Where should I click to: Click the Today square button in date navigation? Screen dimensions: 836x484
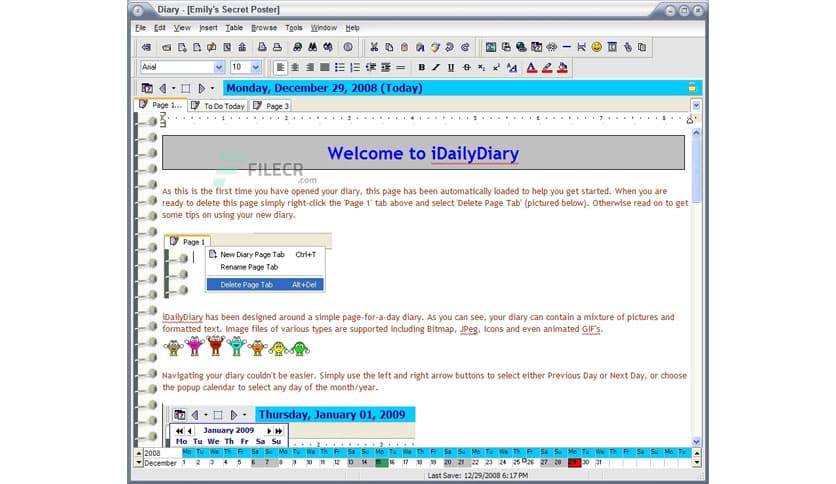click(x=186, y=88)
